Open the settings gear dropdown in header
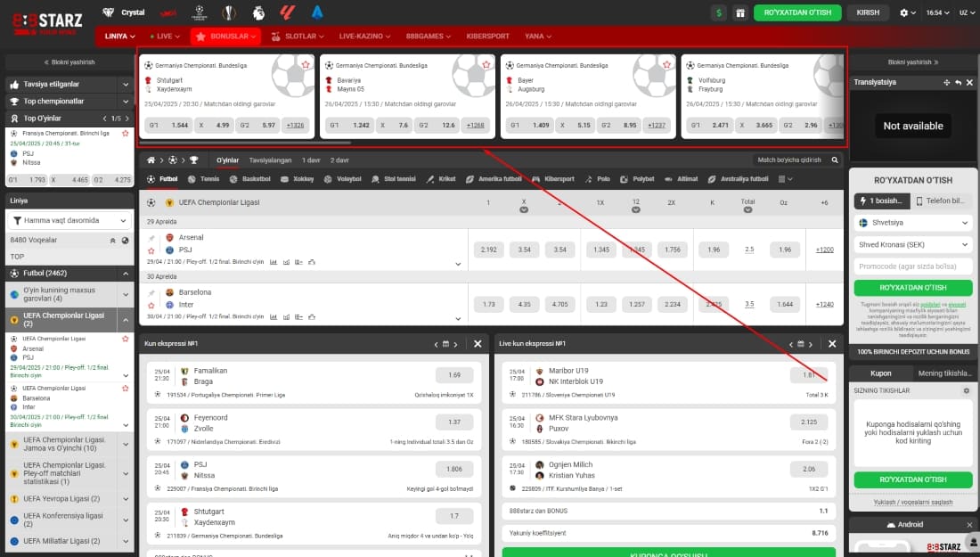980x557 pixels. (908, 12)
